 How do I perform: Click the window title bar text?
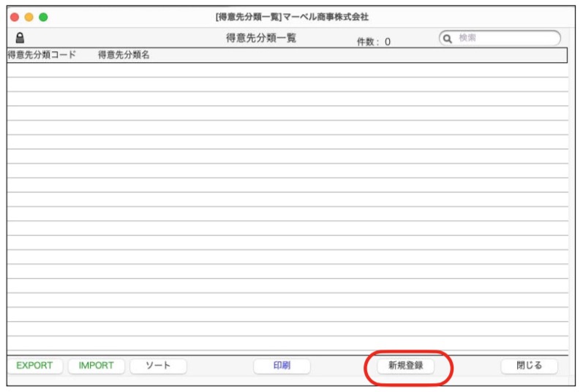tap(292, 17)
